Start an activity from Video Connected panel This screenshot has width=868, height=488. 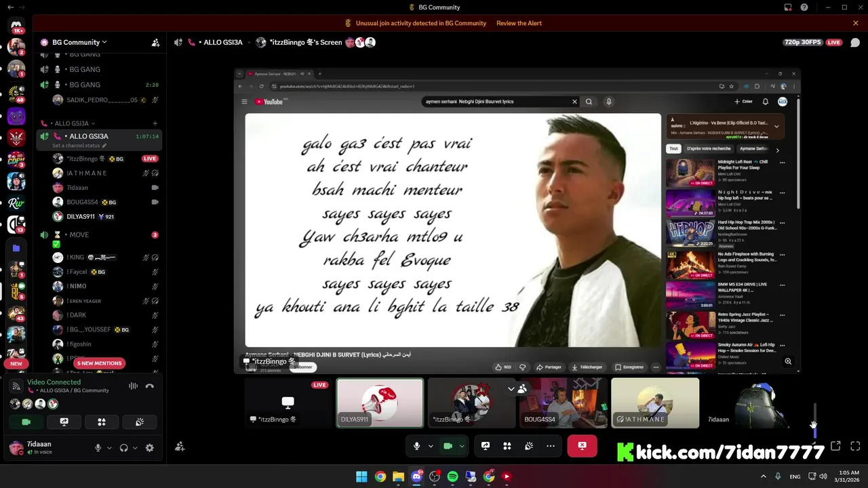point(102,422)
